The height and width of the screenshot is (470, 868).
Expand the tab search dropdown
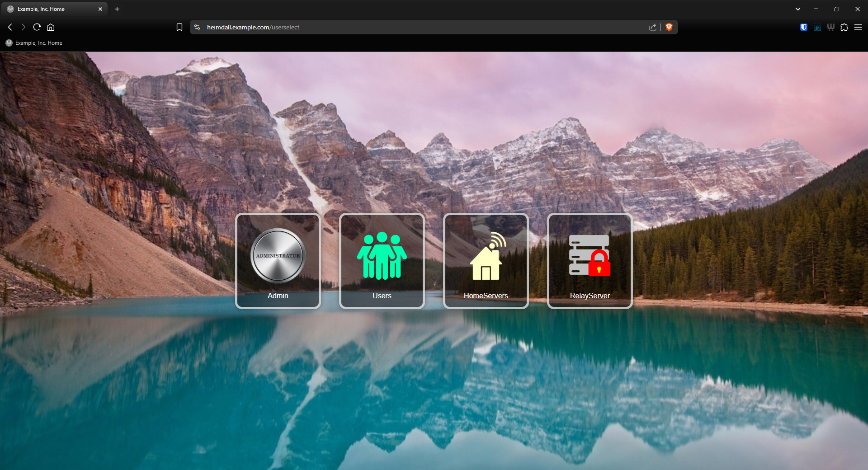click(x=797, y=9)
